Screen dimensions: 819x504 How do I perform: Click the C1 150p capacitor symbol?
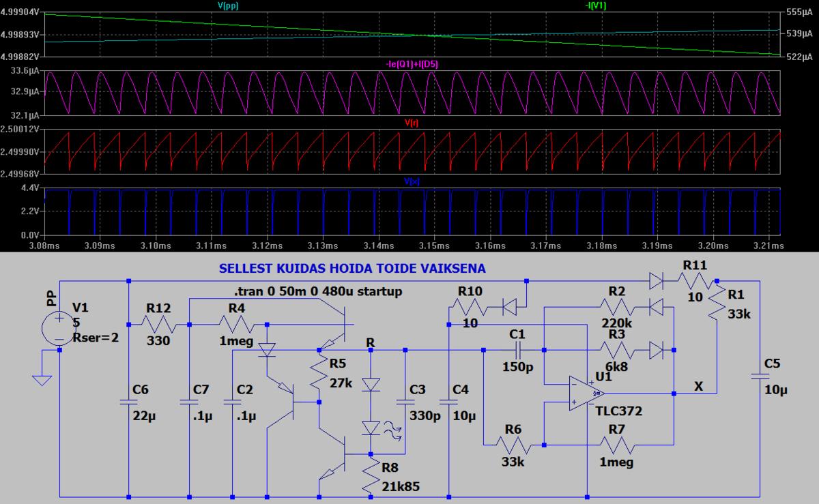517,350
